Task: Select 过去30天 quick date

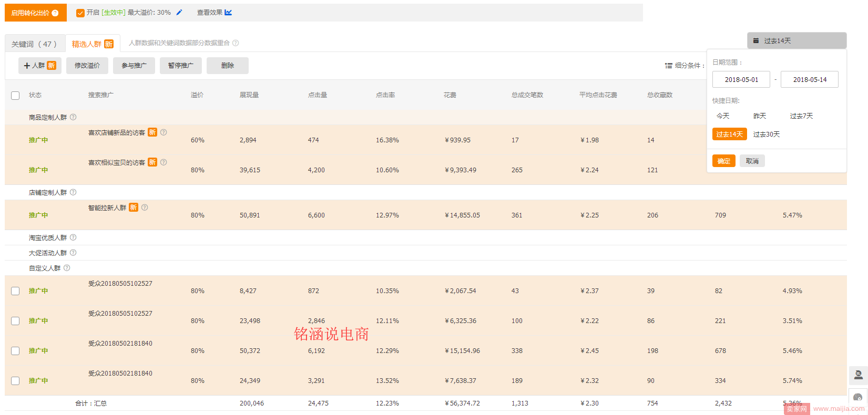Action: (x=767, y=134)
